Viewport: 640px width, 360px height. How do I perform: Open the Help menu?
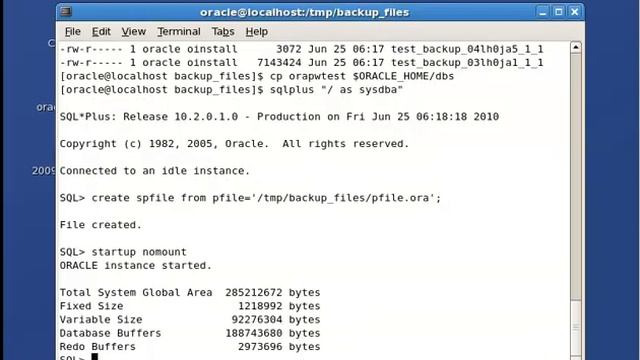[257, 31]
